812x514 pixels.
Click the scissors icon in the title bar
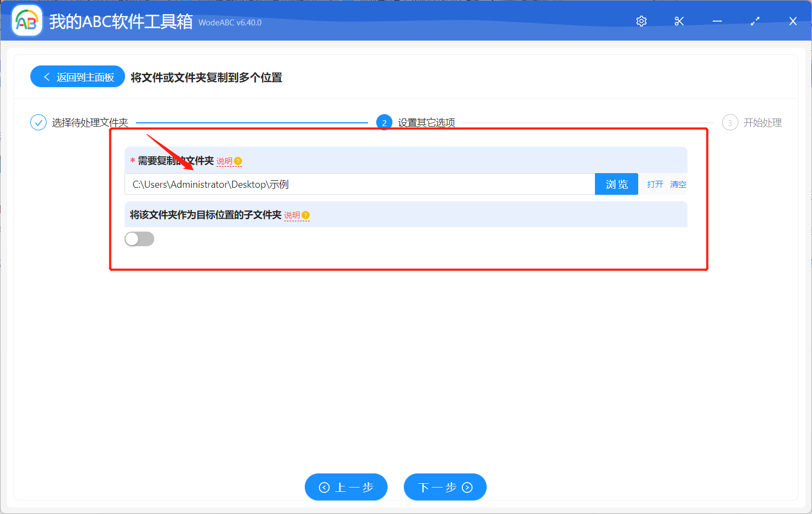pyautogui.click(x=679, y=21)
